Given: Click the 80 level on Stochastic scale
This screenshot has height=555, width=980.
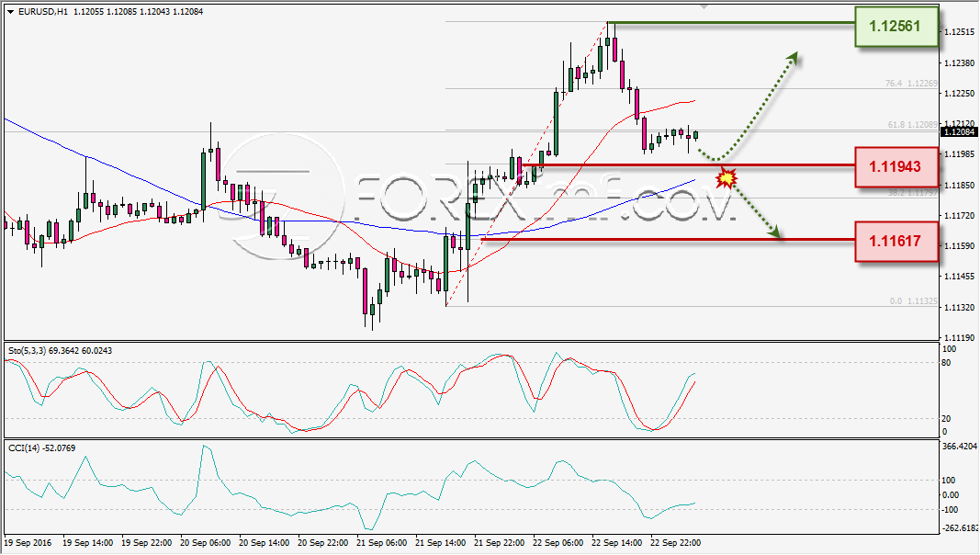Looking at the screenshot, I should click(x=946, y=363).
